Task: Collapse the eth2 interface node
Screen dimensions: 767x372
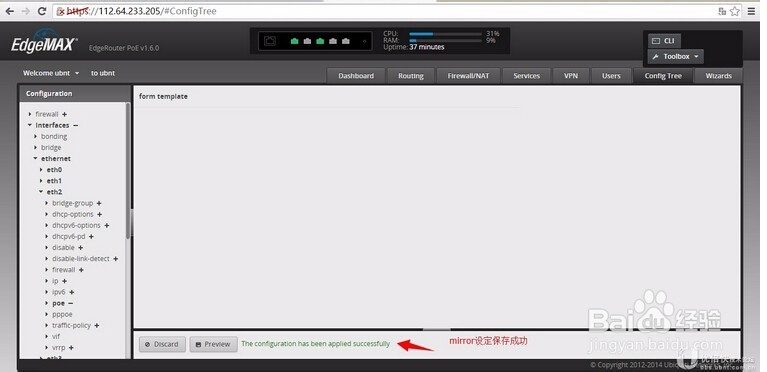Action: click(x=42, y=192)
